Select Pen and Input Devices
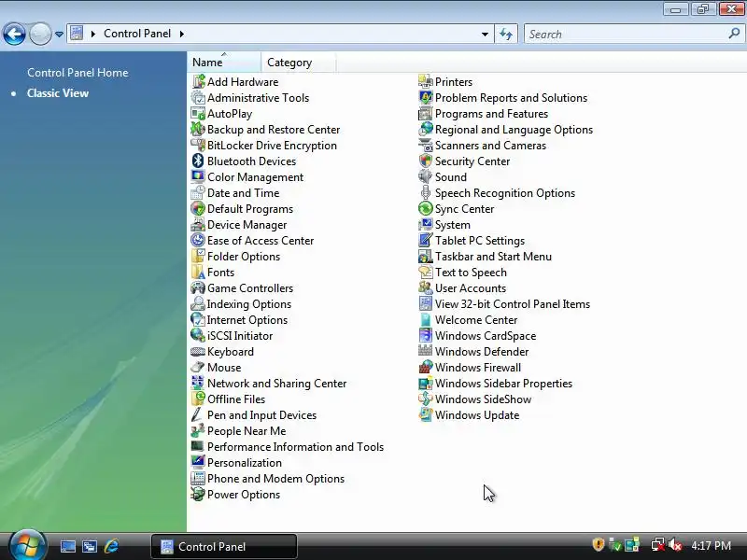Screen dimensions: 747x560 pyautogui.click(x=254, y=414)
